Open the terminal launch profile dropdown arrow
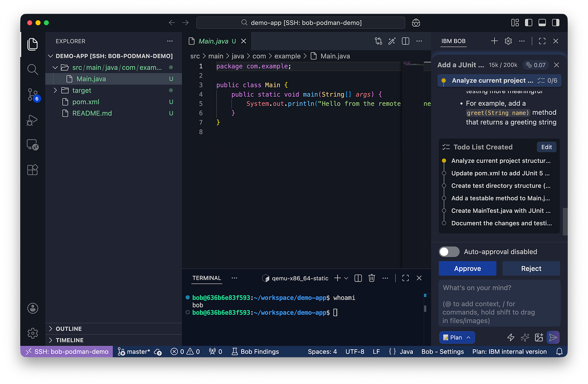 point(346,278)
